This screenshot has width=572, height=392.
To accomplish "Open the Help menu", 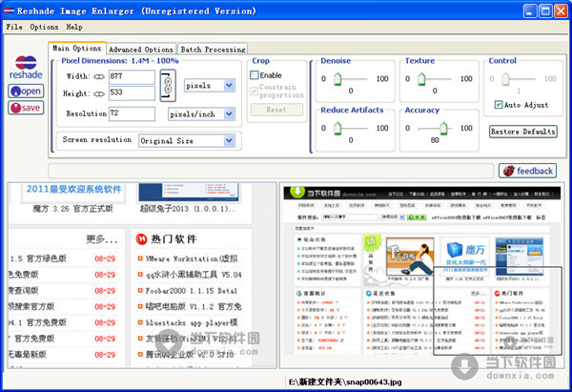I will [74, 27].
